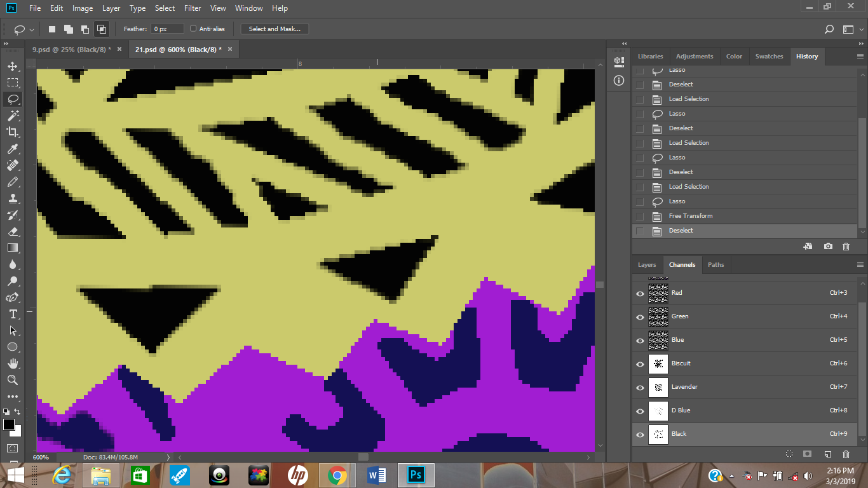The height and width of the screenshot is (488, 868).
Task: Create new channel icon
Action: [828, 454]
